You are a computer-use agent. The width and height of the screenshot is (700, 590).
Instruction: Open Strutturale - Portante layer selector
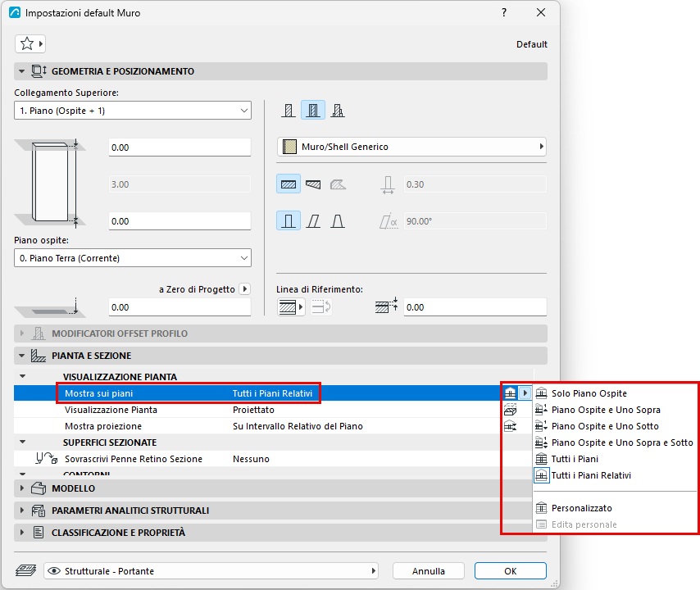[x=211, y=571]
